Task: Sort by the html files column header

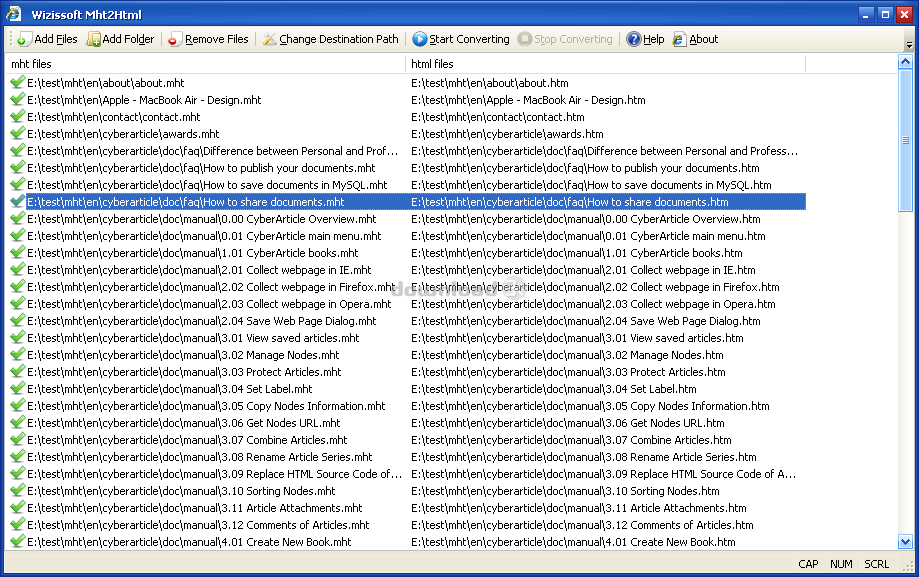Action: click(x=605, y=64)
